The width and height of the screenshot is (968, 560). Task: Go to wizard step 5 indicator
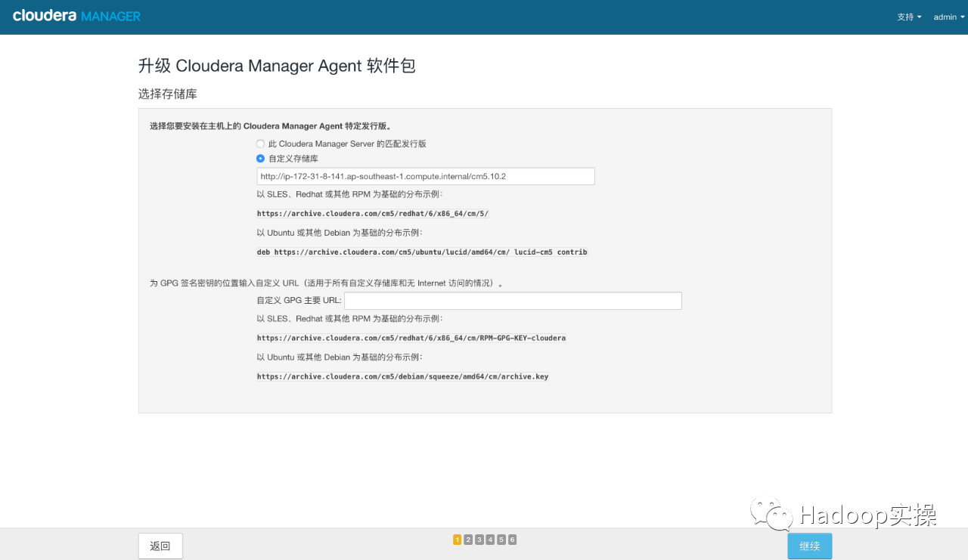click(501, 540)
